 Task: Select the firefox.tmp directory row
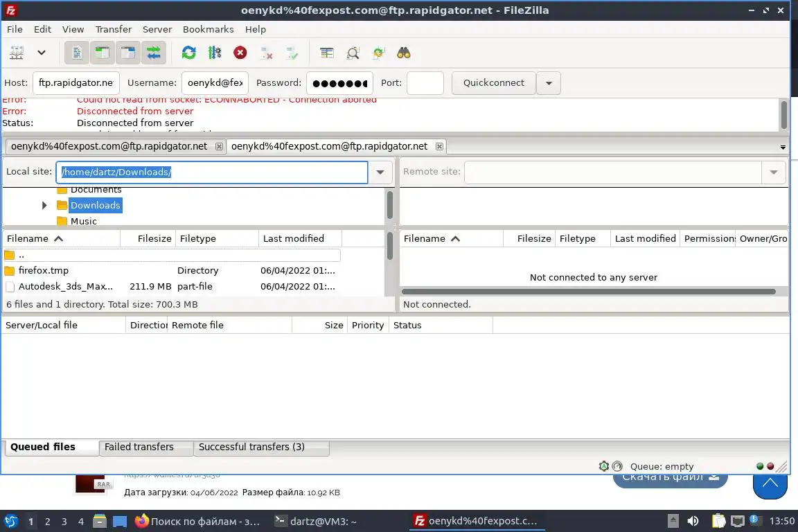coord(172,270)
